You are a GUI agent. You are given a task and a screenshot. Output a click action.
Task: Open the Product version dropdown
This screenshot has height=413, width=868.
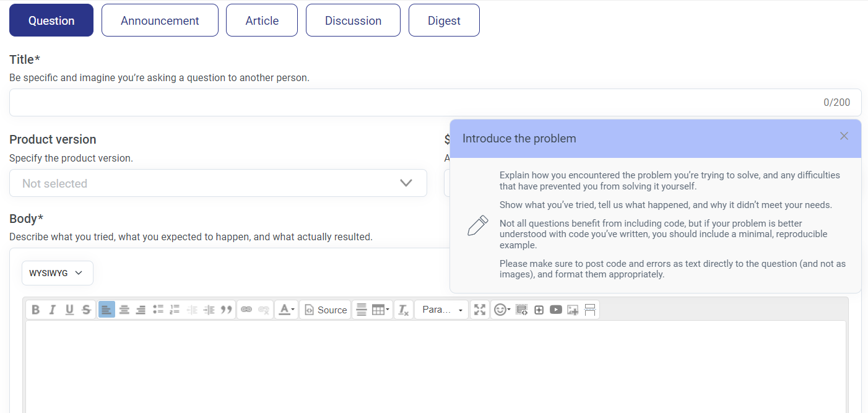[218, 183]
